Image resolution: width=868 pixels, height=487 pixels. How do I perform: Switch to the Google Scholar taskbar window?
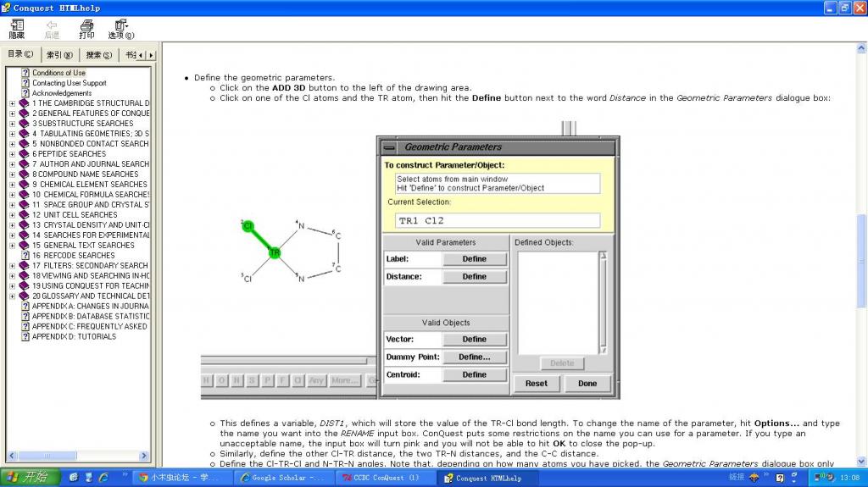tap(283, 478)
